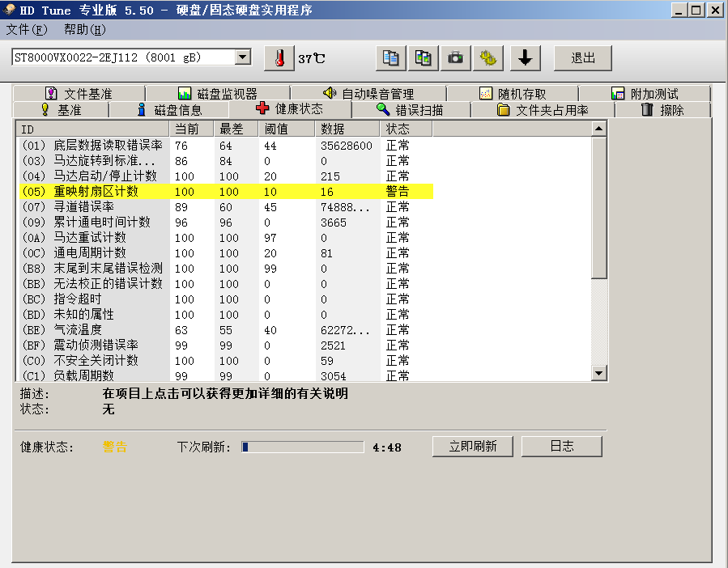Select the (BE) 气流温度 row
728x568 pixels.
tap(226, 329)
